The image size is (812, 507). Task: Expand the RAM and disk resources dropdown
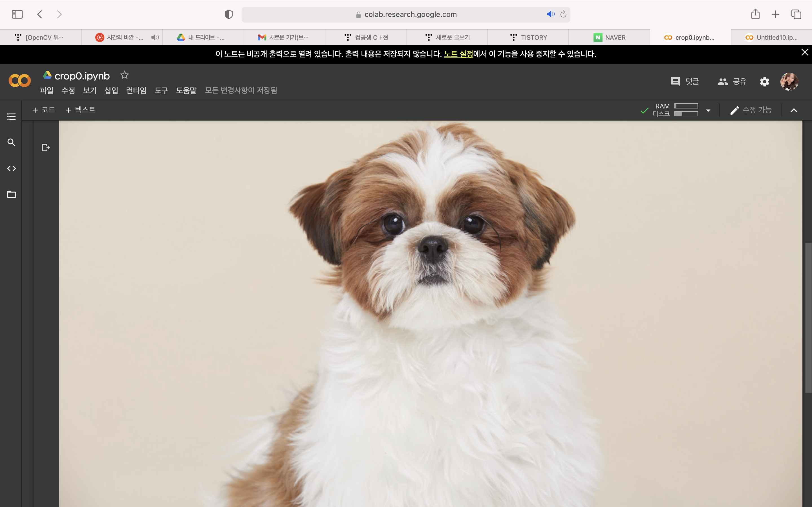tap(708, 110)
